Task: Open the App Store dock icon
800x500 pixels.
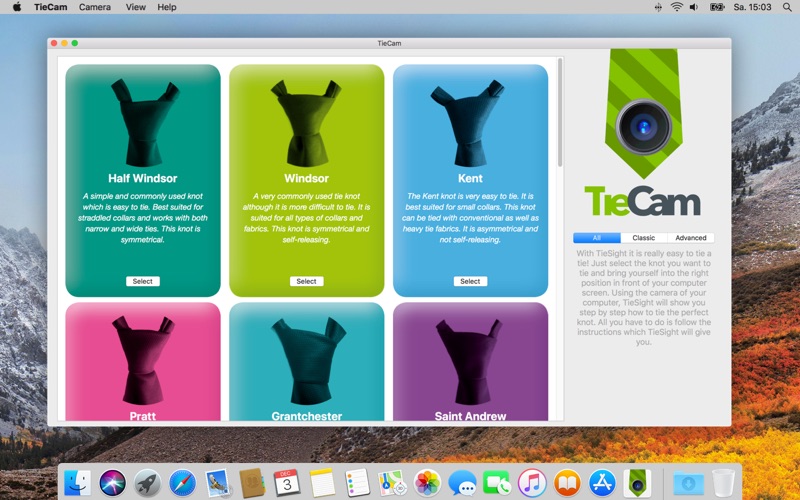Action: (602, 483)
